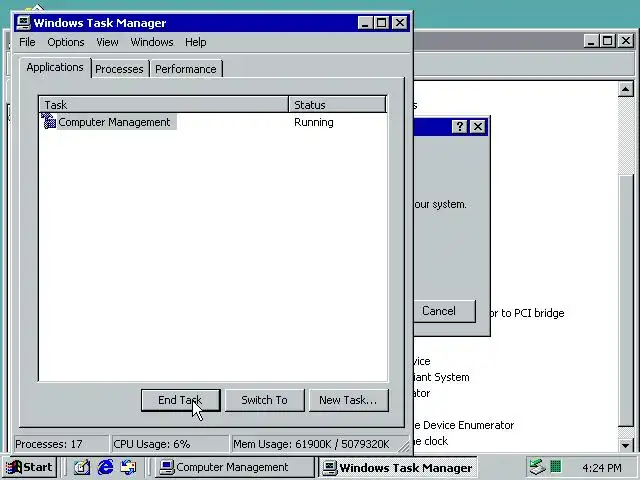Click the help question mark button in dialog

tap(460, 127)
